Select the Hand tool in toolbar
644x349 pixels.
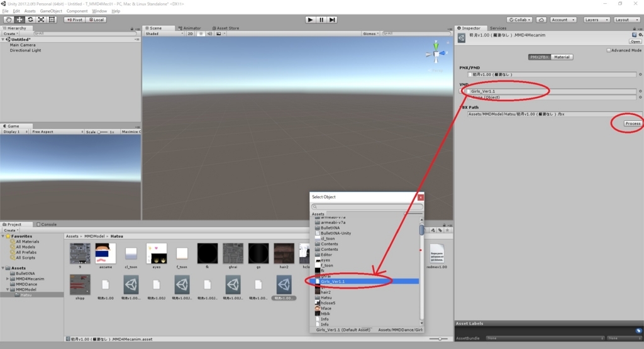[9, 19]
